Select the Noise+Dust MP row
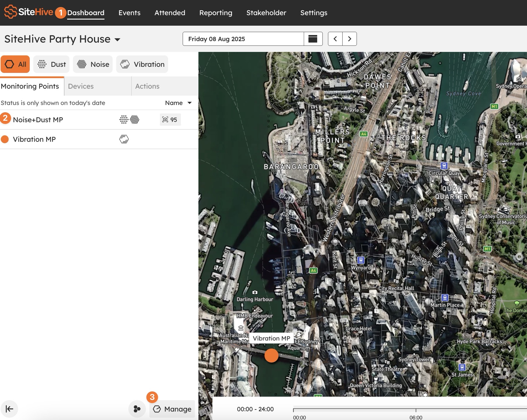527x420 pixels. click(x=99, y=120)
